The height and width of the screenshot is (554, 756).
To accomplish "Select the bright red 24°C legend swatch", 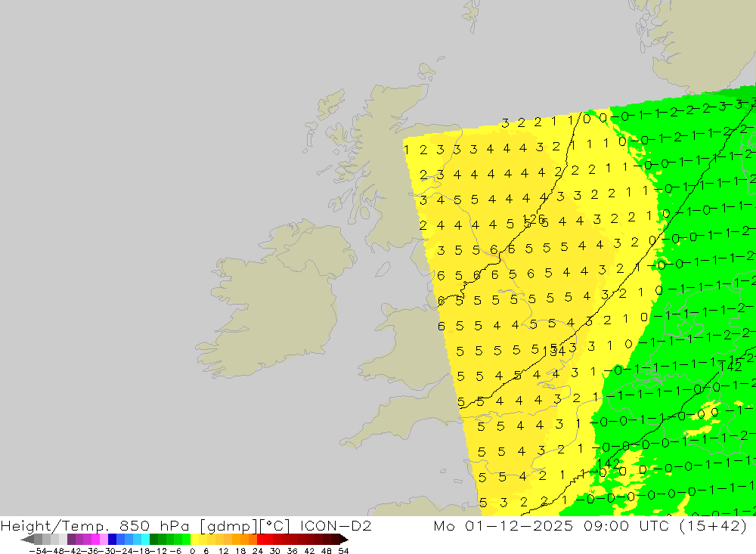I will pyautogui.click(x=261, y=539).
